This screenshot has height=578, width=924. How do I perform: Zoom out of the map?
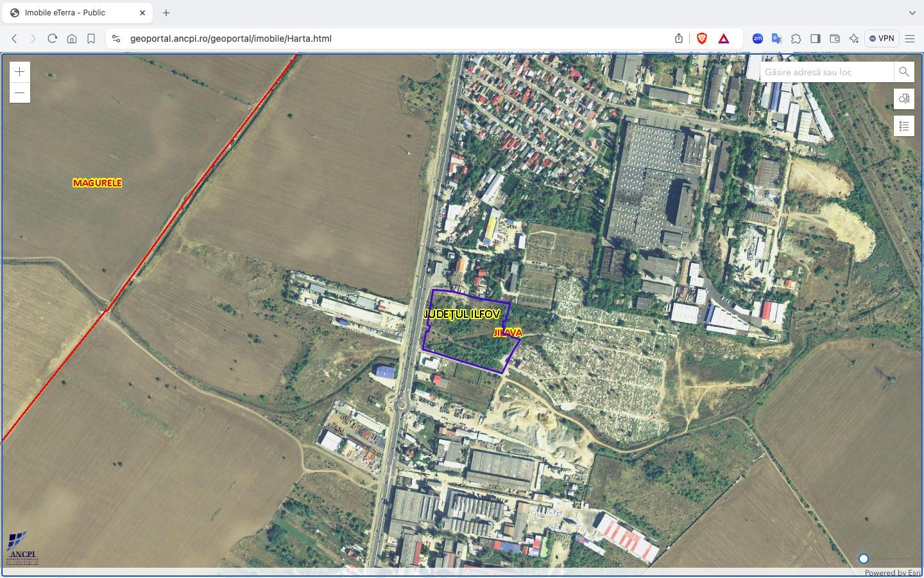19,92
